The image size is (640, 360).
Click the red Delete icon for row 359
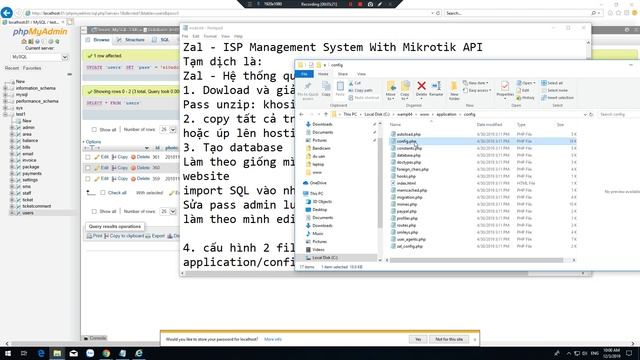tap(133, 179)
